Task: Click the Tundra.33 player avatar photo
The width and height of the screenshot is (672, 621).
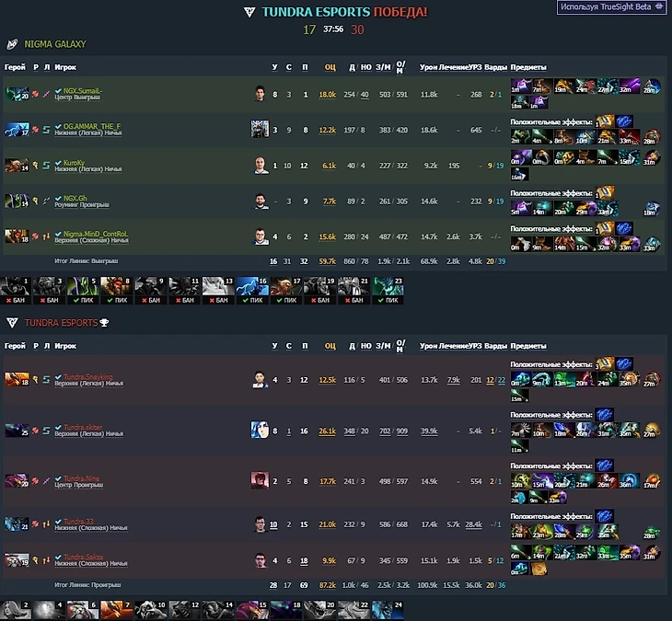Action: [260, 524]
